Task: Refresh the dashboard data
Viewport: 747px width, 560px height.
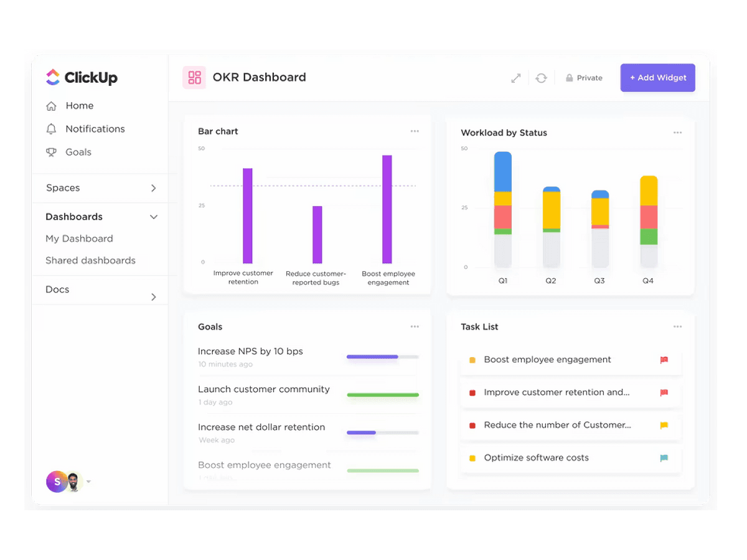Action: pyautogui.click(x=541, y=77)
